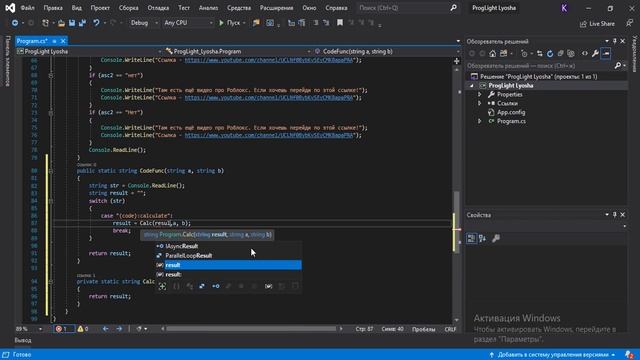Click Solution Explorer Home icon
640x360 pixels.
click(493, 53)
